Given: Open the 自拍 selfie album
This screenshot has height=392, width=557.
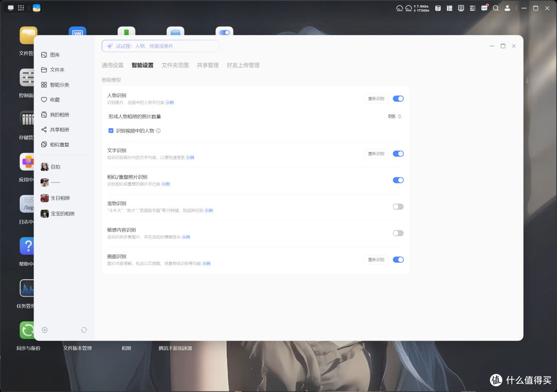Looking at the screenshot, I should pyautogui.click(x=51, y=167).
